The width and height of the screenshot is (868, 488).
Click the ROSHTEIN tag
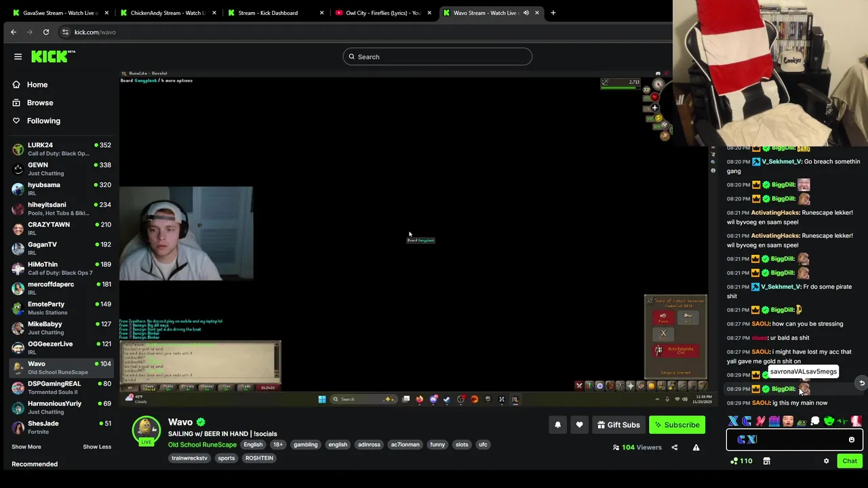pyautogui.click(x=259, y=458)
